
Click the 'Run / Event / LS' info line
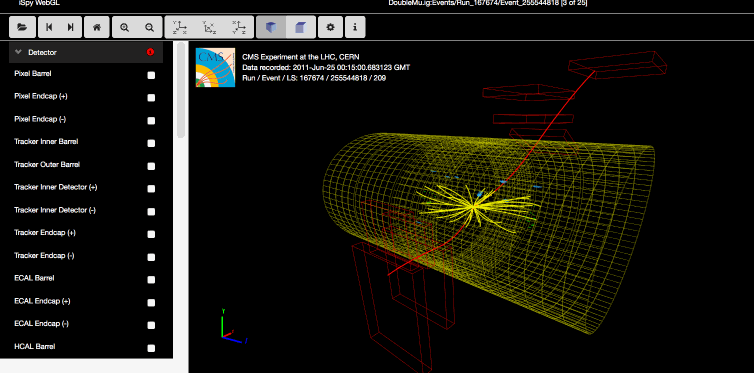point(314,77)
